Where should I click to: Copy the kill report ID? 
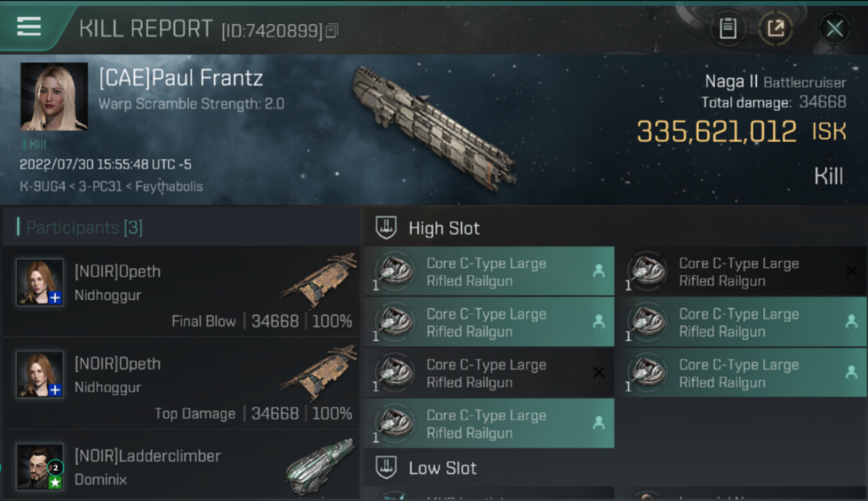(332, 31)
